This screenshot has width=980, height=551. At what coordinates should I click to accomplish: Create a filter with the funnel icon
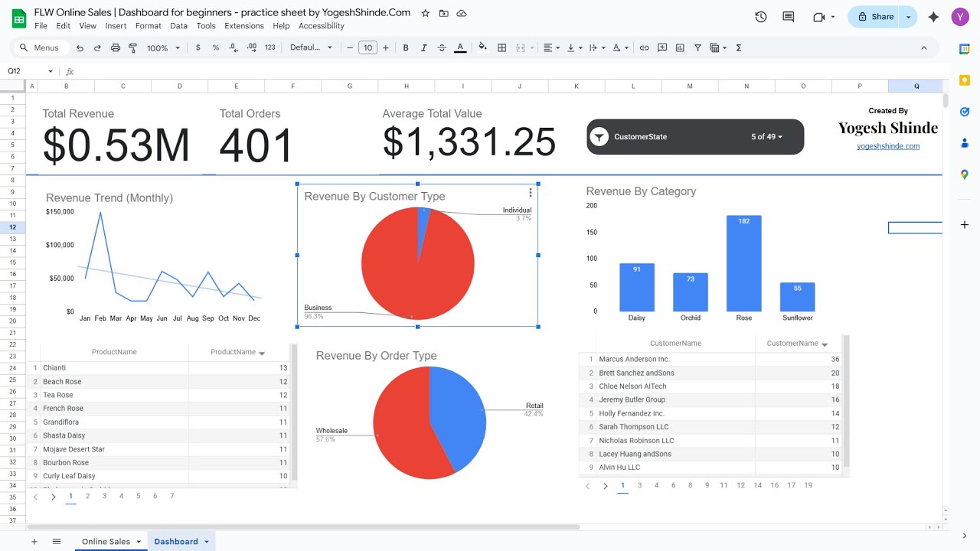coord(697,47)
